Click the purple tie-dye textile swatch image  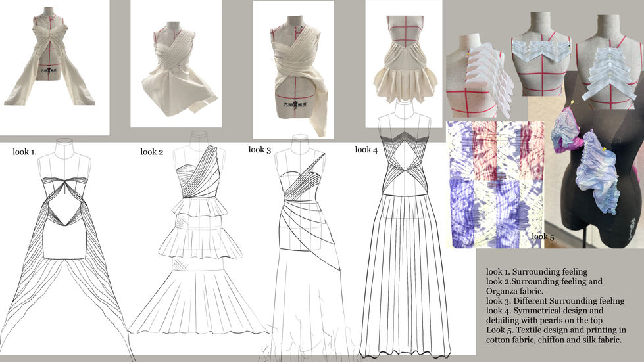495,185
